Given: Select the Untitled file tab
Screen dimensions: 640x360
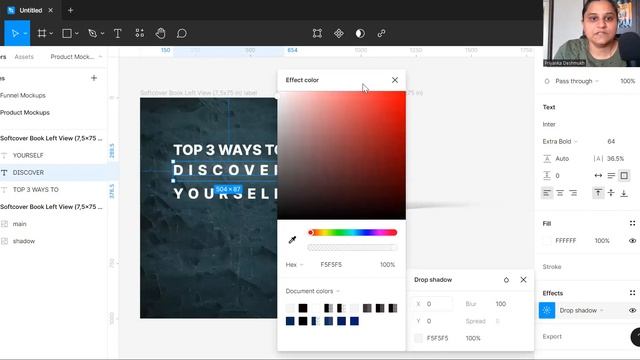Looking at the screenshot, I should click(x=31, y=10).
